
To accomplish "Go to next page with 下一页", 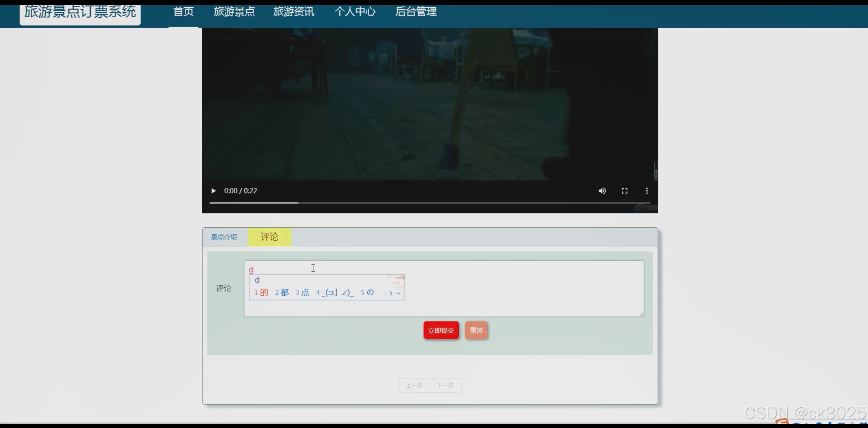I will [x=445, y=385].
